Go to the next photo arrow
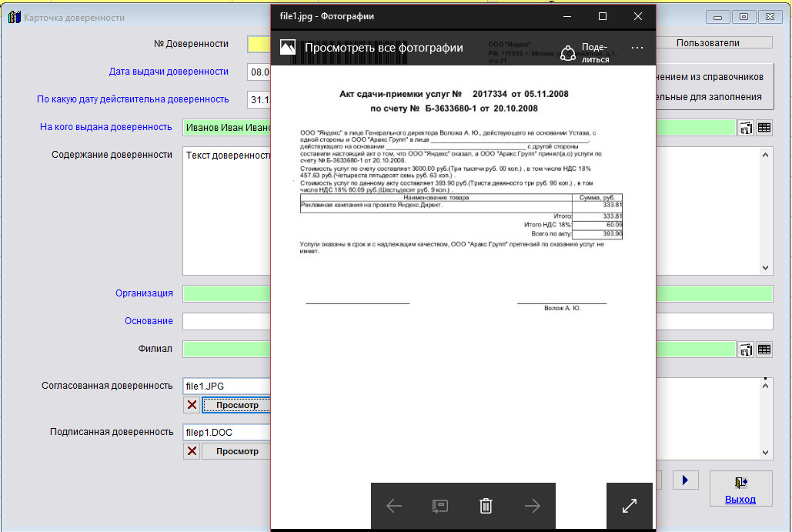 (x=532, y=506)
